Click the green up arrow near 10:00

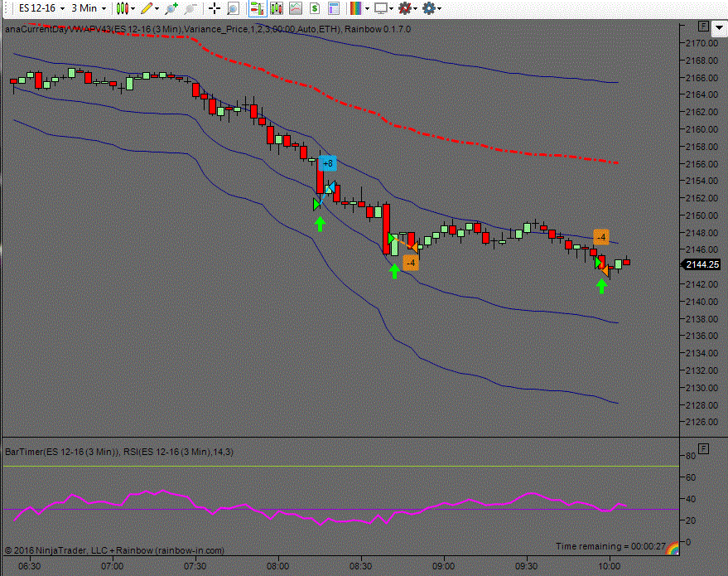602,286
